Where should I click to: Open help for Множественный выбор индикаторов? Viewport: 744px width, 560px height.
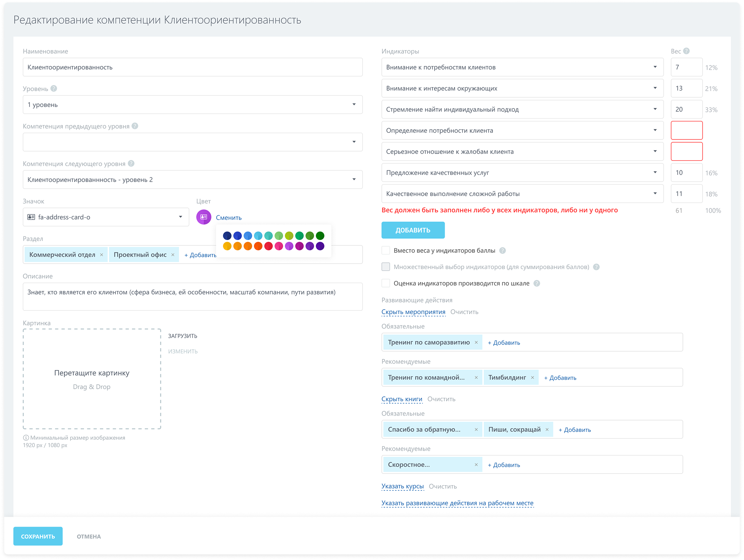point(596,267)
